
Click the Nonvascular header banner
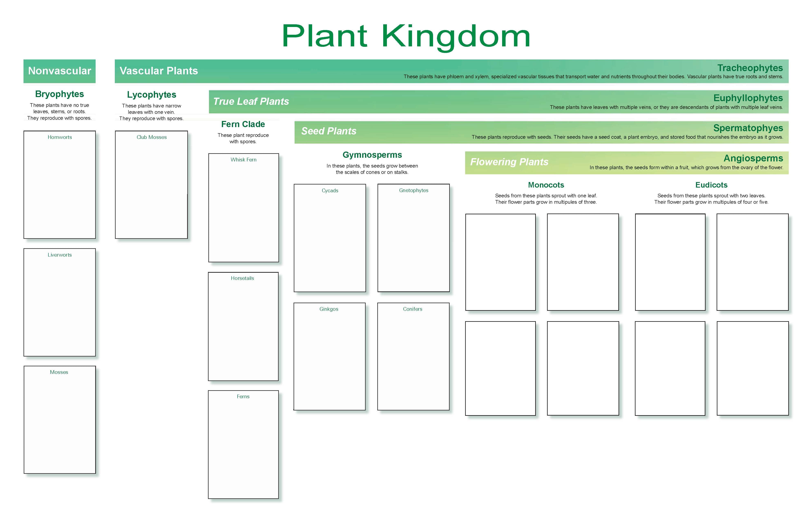pyautogui.click(x=59, y=71)
